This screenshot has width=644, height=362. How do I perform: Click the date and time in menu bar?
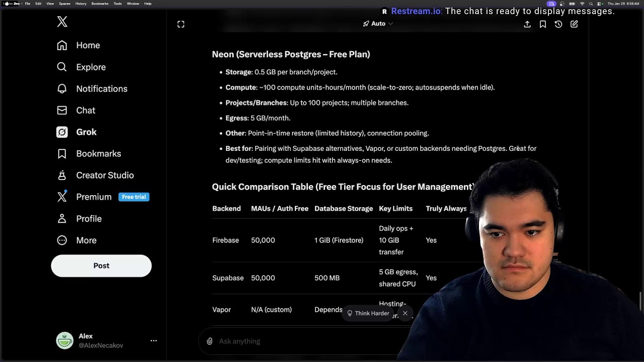click(623, 4)
